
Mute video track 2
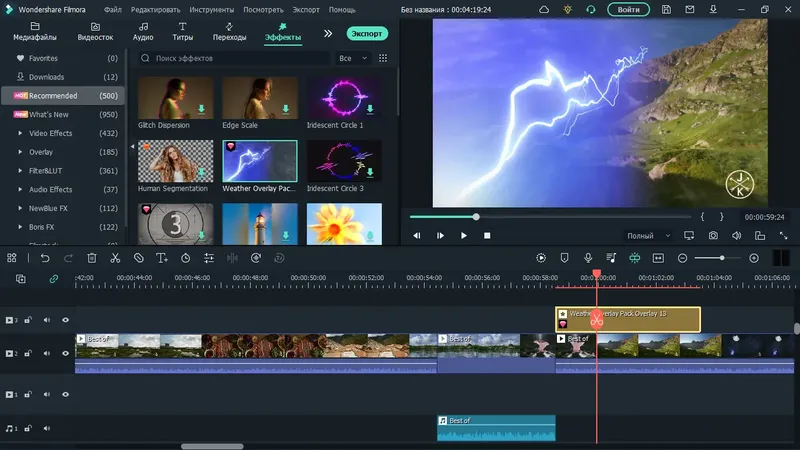click(x=47, y=353)
